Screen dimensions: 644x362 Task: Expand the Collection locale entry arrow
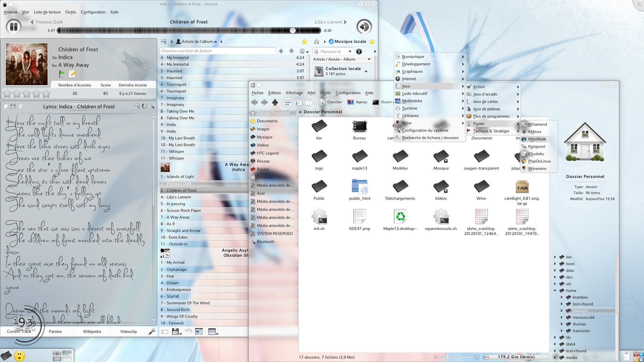pos(366,71)
